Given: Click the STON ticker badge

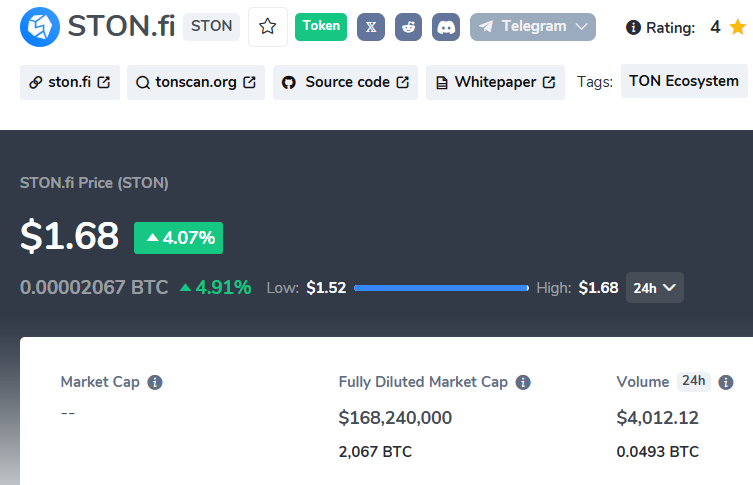Looking at the screenshot, I should [211, 26].
